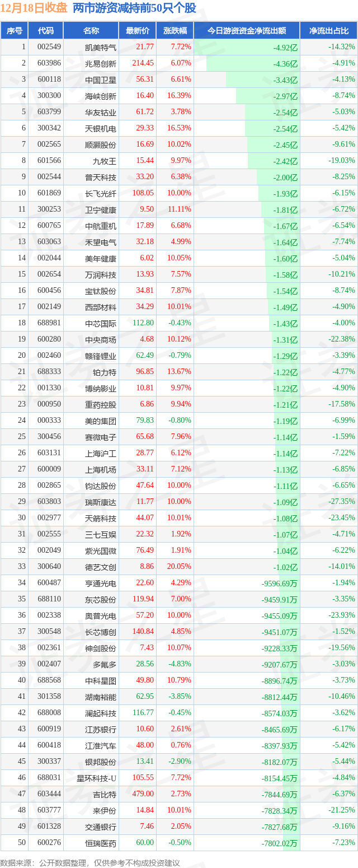Select stock name 万润科技
The image size is (358, 868).
coord(101,274)
